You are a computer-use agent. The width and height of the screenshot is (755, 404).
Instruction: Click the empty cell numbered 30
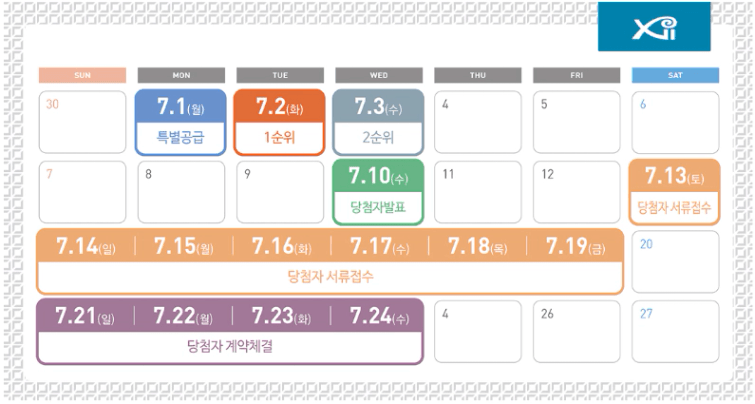(82, 122)
